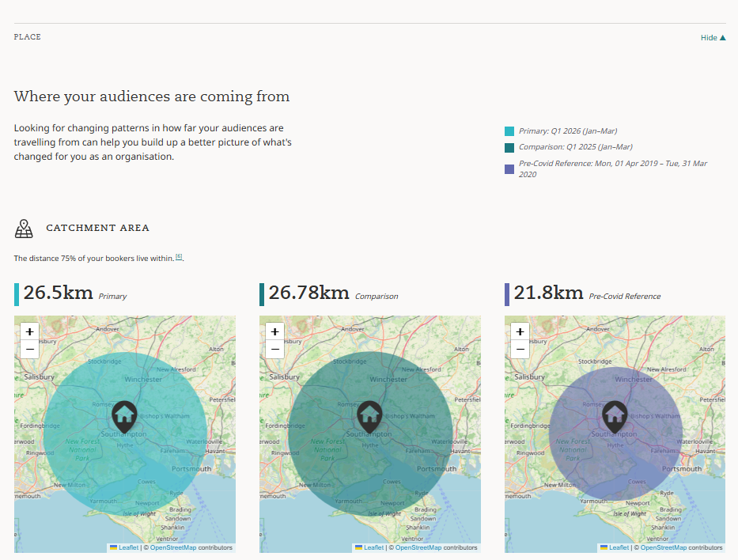This screenshot has height=560, width=738.
Task: Open OpenStreetMap link on Pre-Covid Reference map
Action: pyautogui.click(x=664, y=548)
